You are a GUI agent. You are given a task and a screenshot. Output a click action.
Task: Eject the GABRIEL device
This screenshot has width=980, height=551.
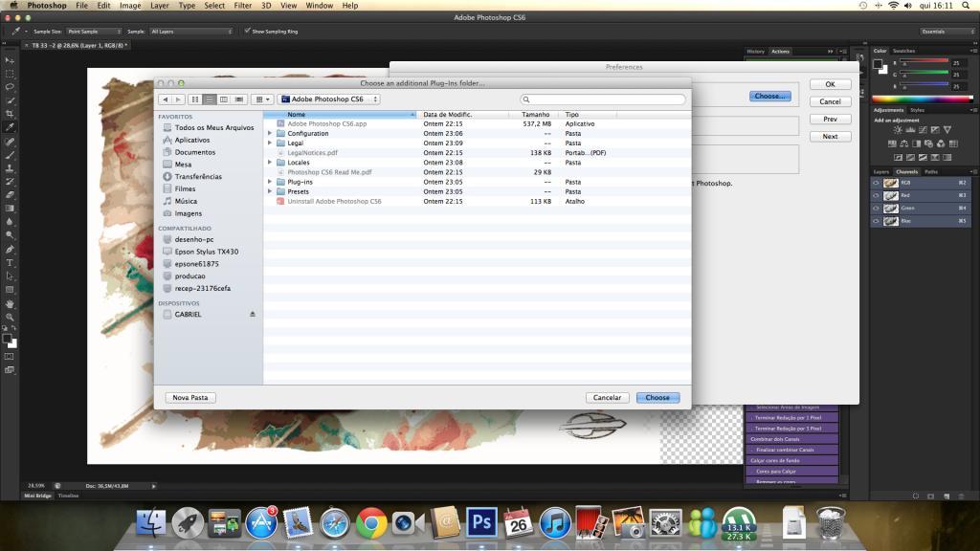click(x=253, y=314)
